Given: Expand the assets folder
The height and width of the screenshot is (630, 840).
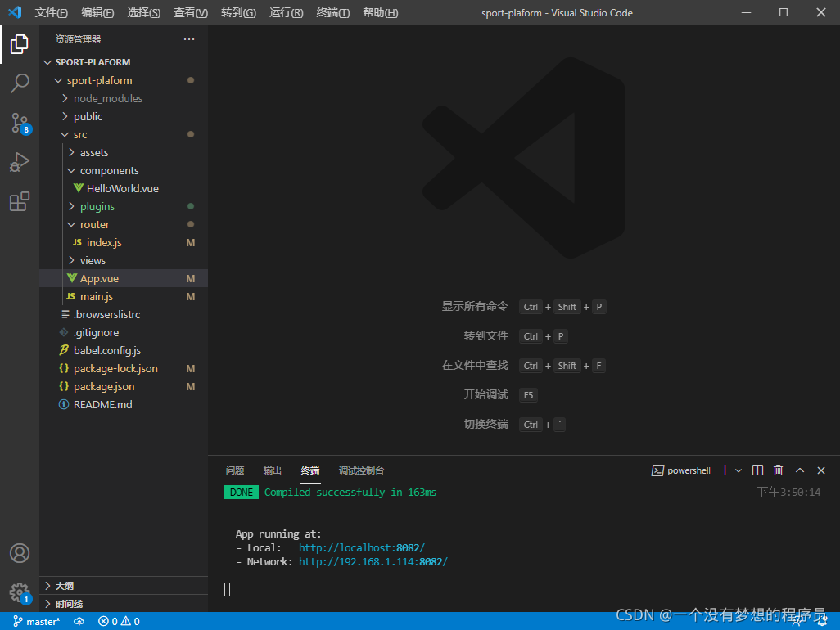Looking at the screenshot, I should 123,152.
